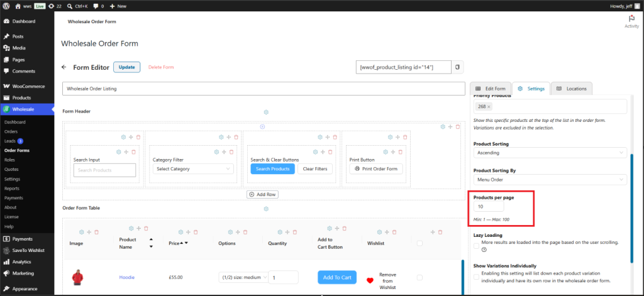Click the sort arrows beside Price
644x296 pixels.
tap(184, 243)
